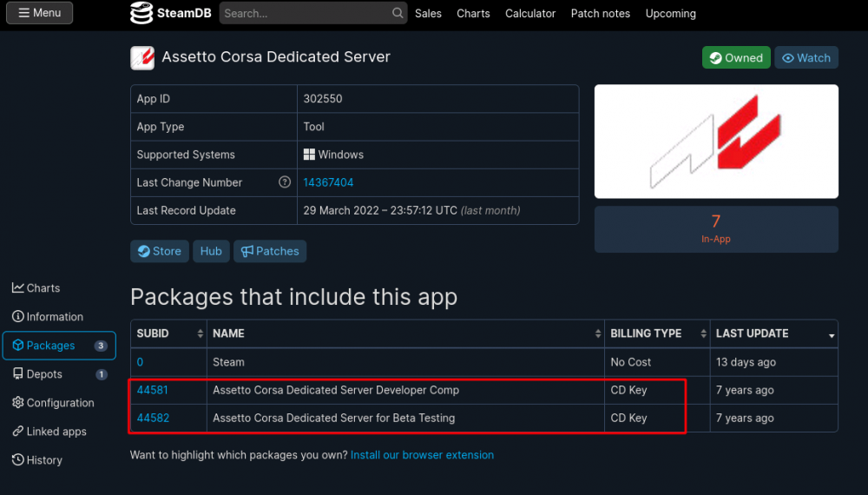This screenshot has height=495, width=868.
Task: Click the App ID value 302550
Action: (323, 98)
